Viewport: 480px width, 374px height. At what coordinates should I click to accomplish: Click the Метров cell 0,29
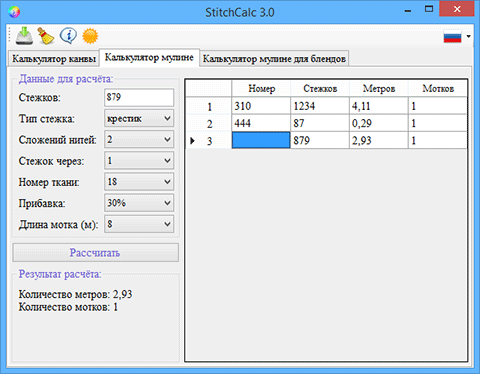tap(379, 123)
